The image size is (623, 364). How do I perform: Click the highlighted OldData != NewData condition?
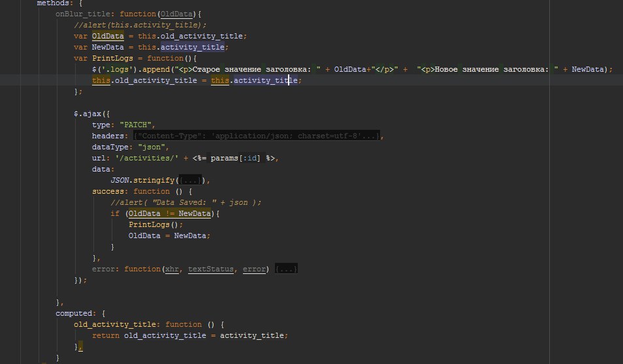coord(170,213)
